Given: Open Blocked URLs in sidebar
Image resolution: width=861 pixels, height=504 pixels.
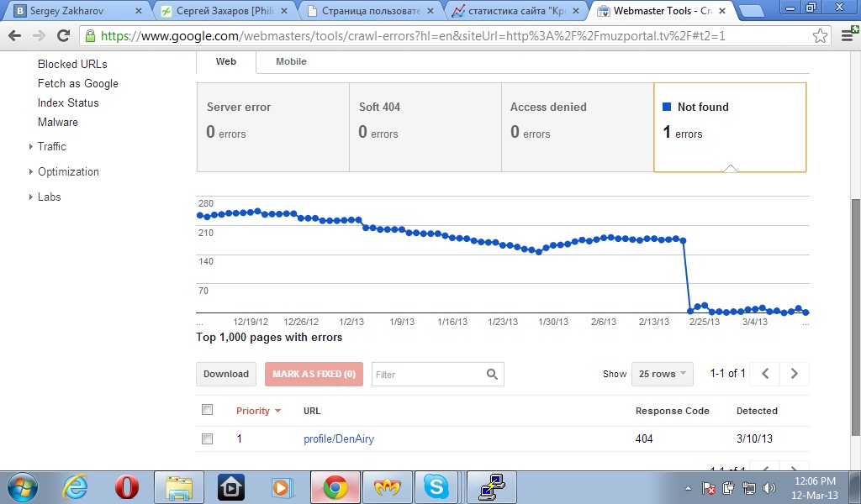Looking at the screenshot, I should click(72, 64).
